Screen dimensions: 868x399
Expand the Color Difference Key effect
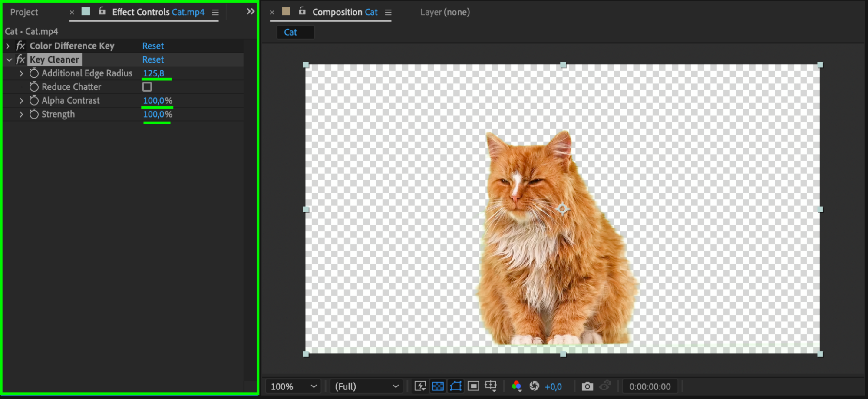click(8, 46)
